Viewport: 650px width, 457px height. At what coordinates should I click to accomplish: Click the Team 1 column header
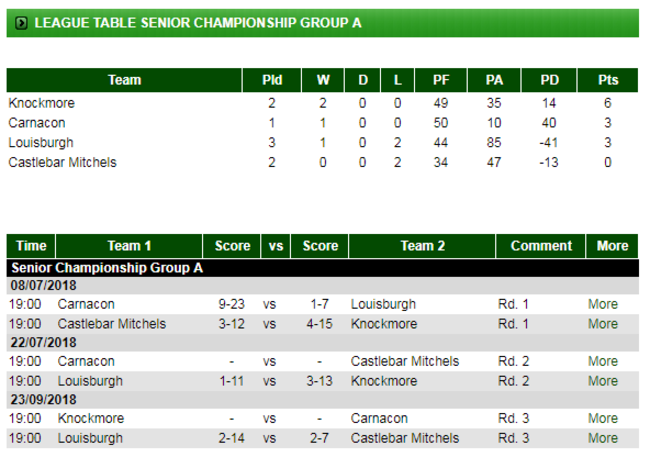pos(130,245)
